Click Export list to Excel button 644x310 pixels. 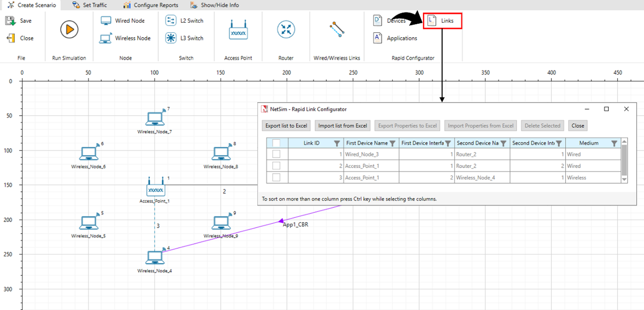coord(287,126)
